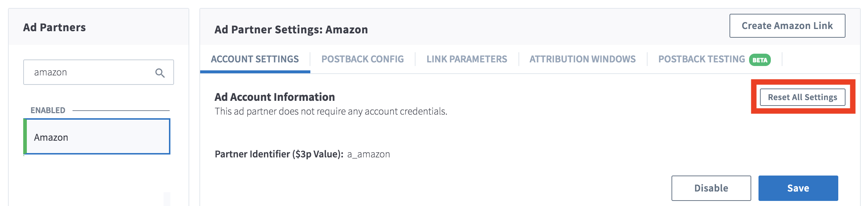Click the green BETA badge
Viewport: 868px width, 206px height.
760,60
